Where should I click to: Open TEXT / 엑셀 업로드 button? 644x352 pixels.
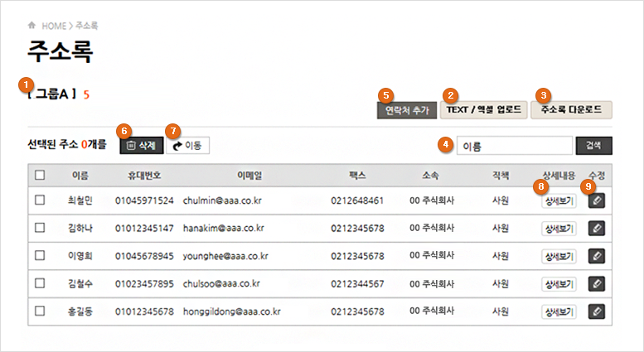pos(483,110)
